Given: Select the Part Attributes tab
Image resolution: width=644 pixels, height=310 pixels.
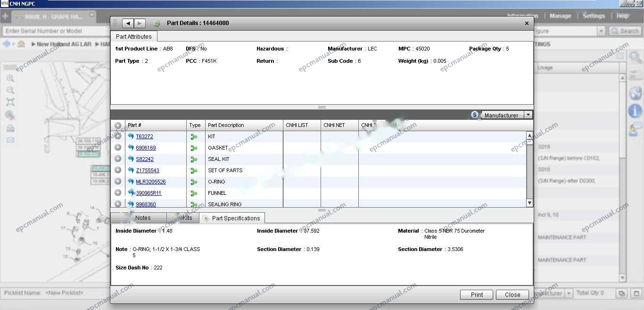Looking at the screenshot, I should point(134,36).
